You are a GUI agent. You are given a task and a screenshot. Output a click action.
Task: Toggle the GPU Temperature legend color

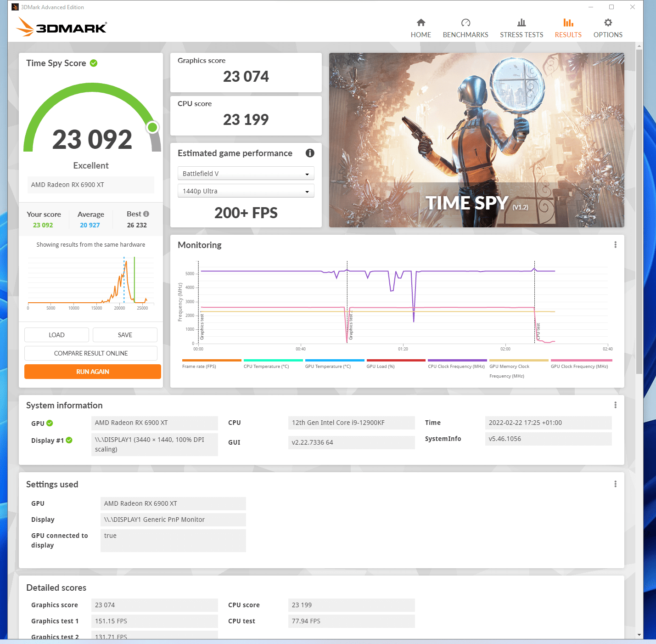point(335,361)
